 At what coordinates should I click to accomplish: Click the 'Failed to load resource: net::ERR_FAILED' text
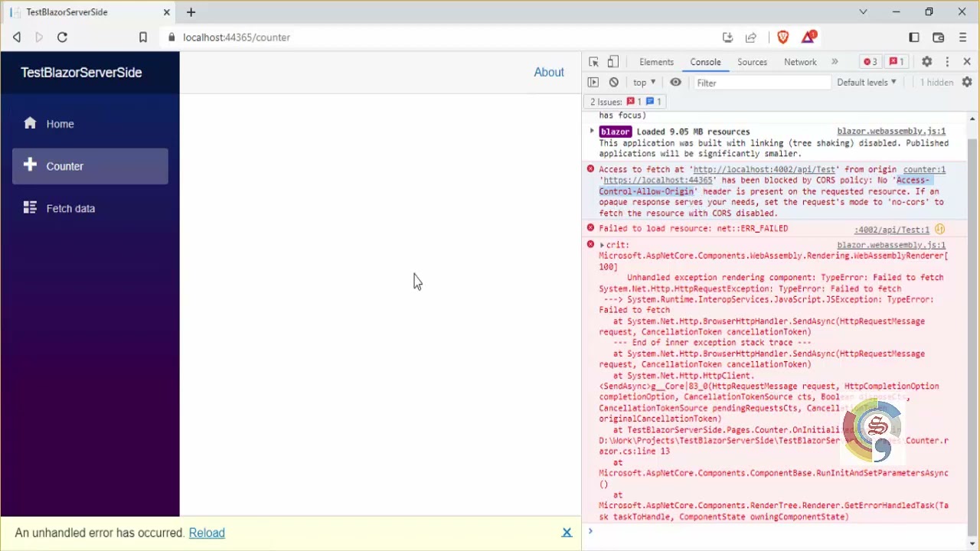(x=693, y=228)
